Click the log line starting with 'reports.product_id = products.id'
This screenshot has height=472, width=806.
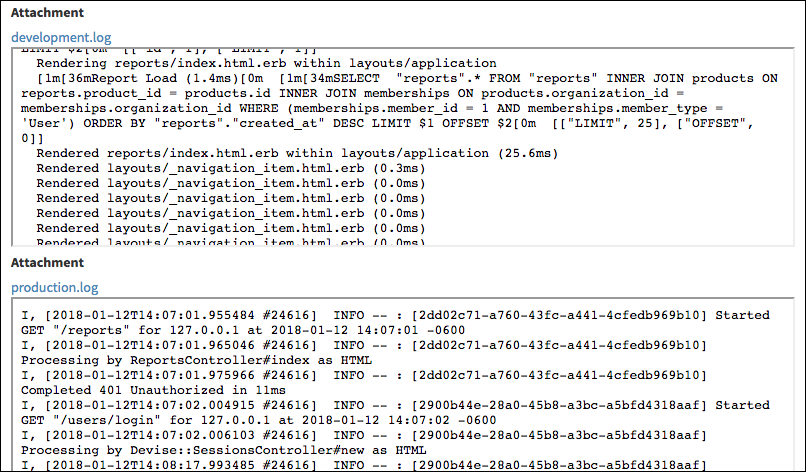tap(353, 93)
